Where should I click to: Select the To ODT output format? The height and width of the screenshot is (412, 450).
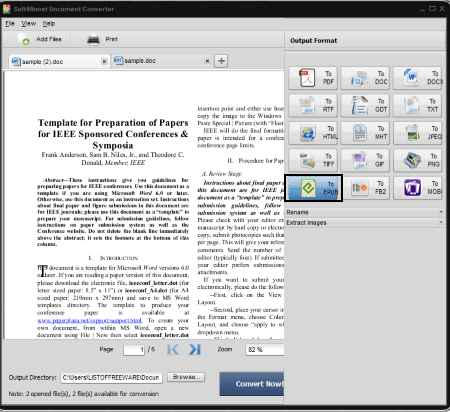pyautogui.click(x=365, y=105)
